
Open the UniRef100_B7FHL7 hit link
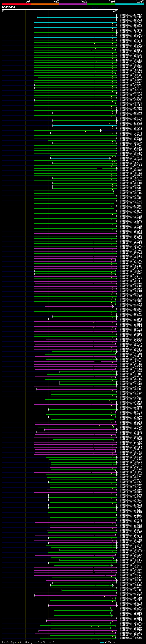pyautogui.click(x=131, y=15)
